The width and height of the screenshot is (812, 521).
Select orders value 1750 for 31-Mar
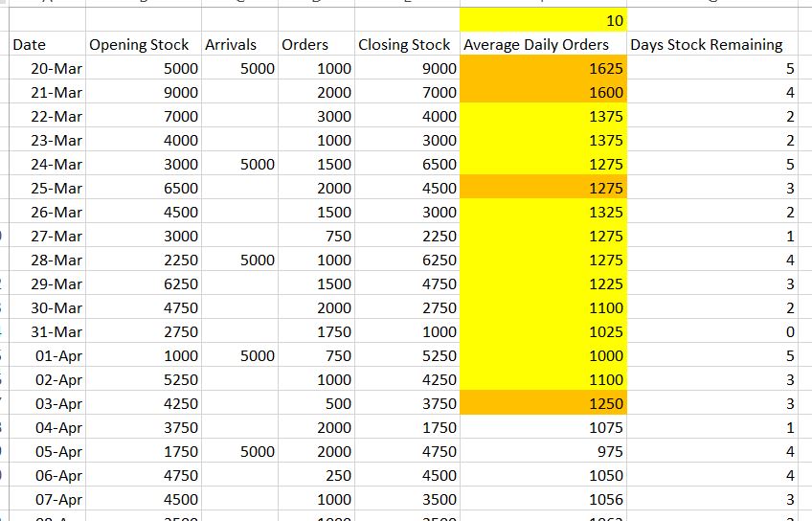(x=316, y=331)
